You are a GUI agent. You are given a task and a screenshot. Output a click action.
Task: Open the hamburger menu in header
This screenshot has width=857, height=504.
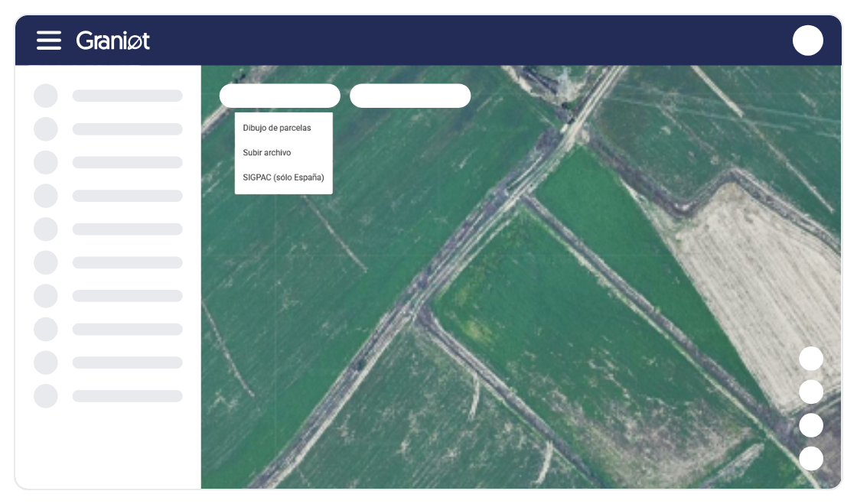point(49,41)
